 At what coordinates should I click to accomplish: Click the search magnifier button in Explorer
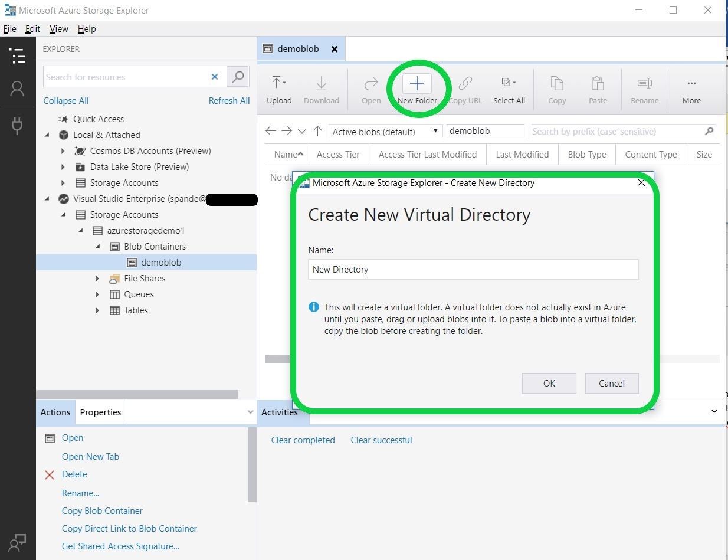point(238,77)
